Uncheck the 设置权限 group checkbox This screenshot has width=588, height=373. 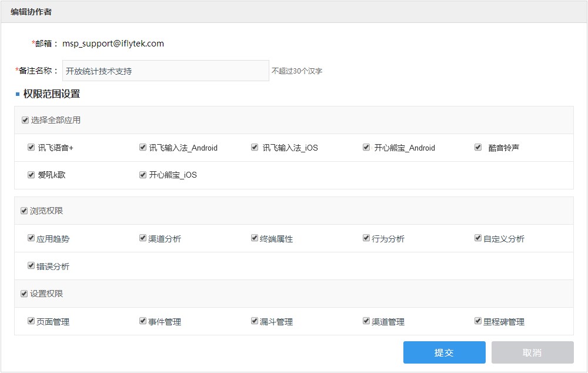coord(24,294)
